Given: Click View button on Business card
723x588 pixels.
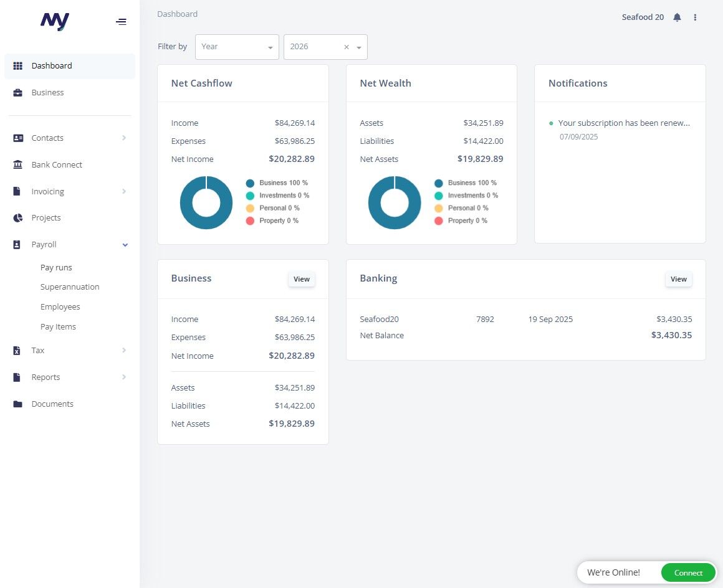Looking at the screenshot, I should [302, 279].
